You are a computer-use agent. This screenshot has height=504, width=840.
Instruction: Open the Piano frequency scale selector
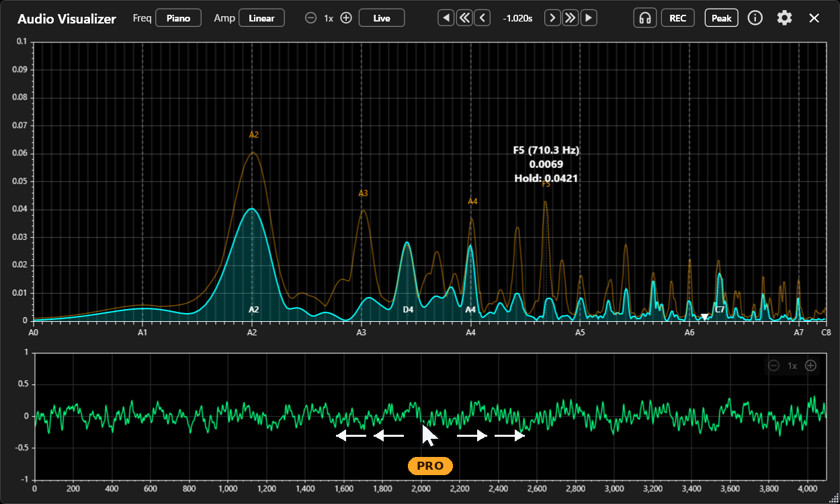point(178,18)
